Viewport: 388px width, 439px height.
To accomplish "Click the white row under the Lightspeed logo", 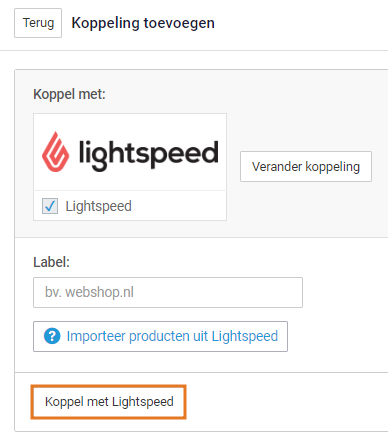I will tap(130, 206).
